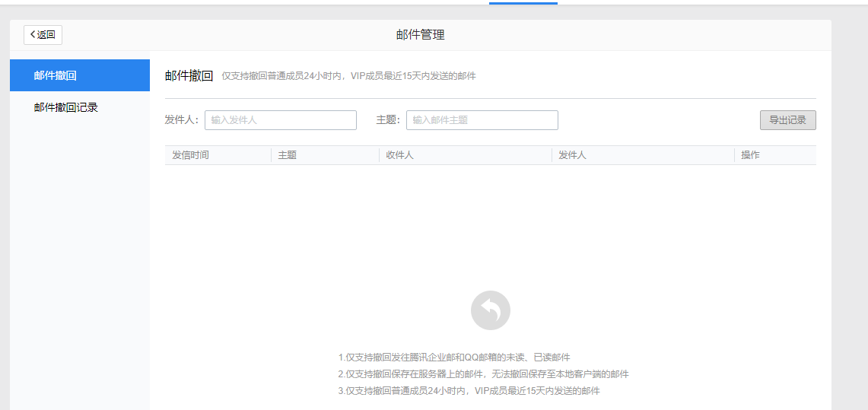This screenshot has height=410, width=868.
Task: Click the 邮件撤回 section heading
Action: coord(189,75)
